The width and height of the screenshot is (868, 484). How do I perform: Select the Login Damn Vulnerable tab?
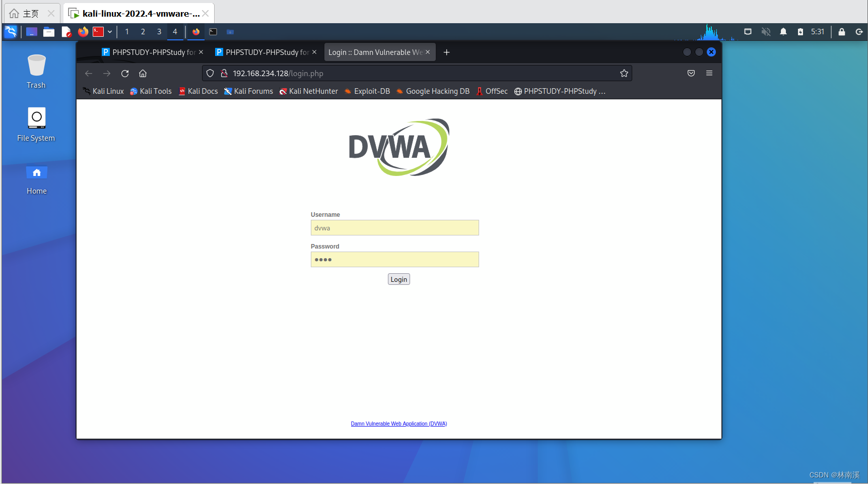[375, 52]
